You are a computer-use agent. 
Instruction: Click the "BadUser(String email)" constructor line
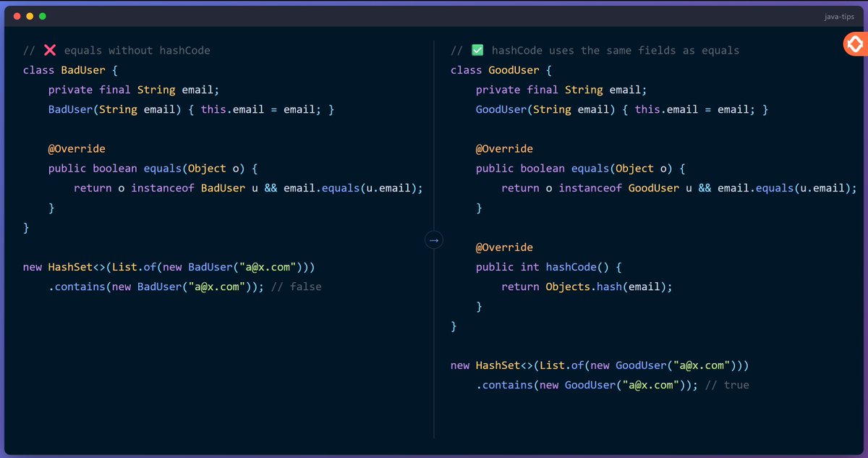(191, 109)
